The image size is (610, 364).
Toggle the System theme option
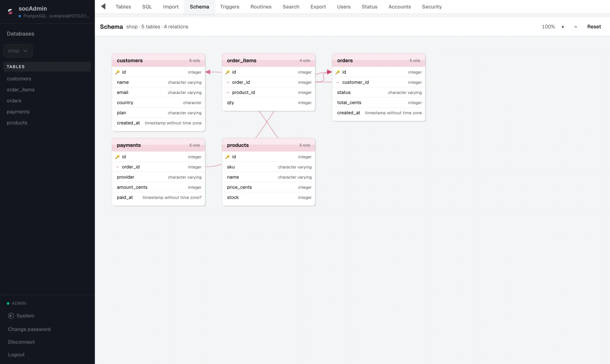[21, 316]
